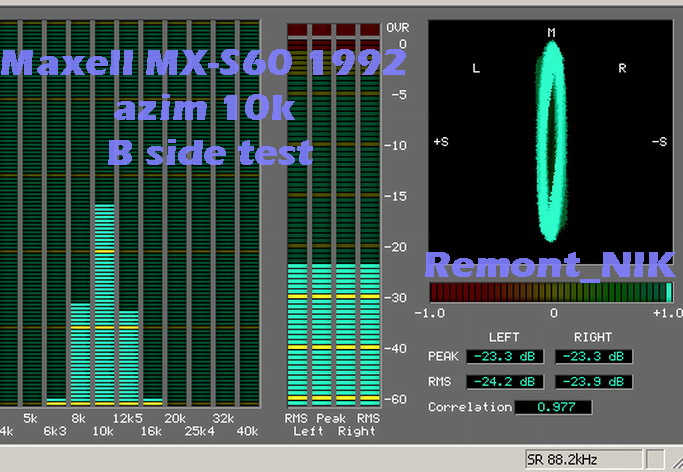Screen dimensions: 683x472
Task: Select the left RMS value field
Action: pyautogui.click(x=503, y=382)
